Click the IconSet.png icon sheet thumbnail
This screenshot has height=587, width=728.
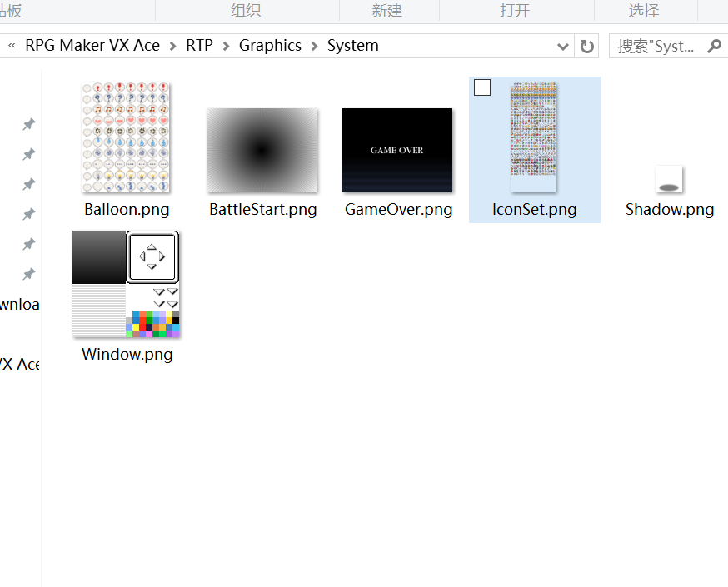coord(533,137)
